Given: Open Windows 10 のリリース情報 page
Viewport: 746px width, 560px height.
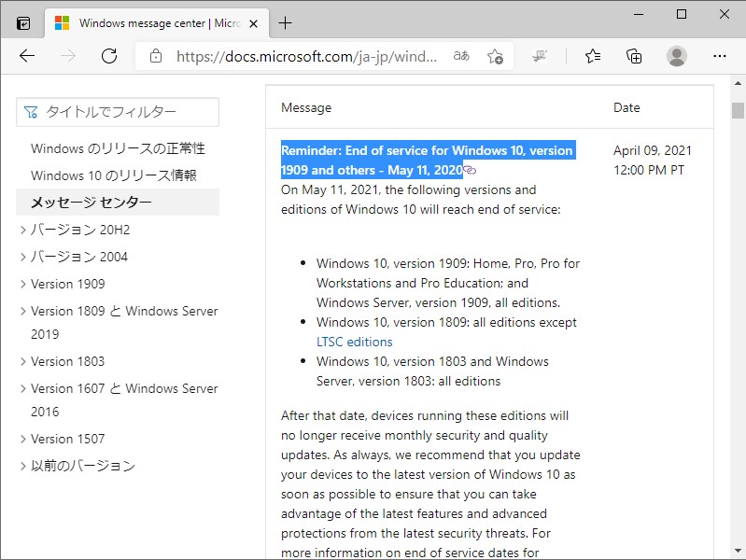Looking at the screenshot, I should click(114, 175).
